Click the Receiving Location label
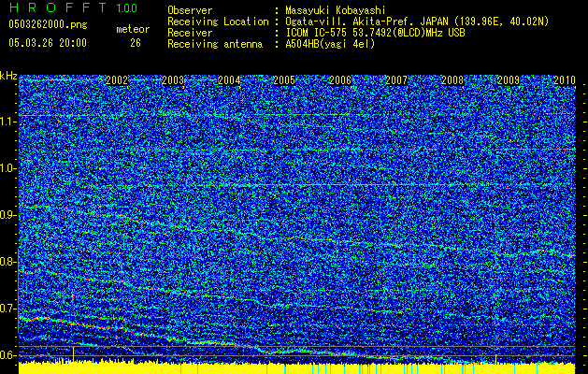 218,22
